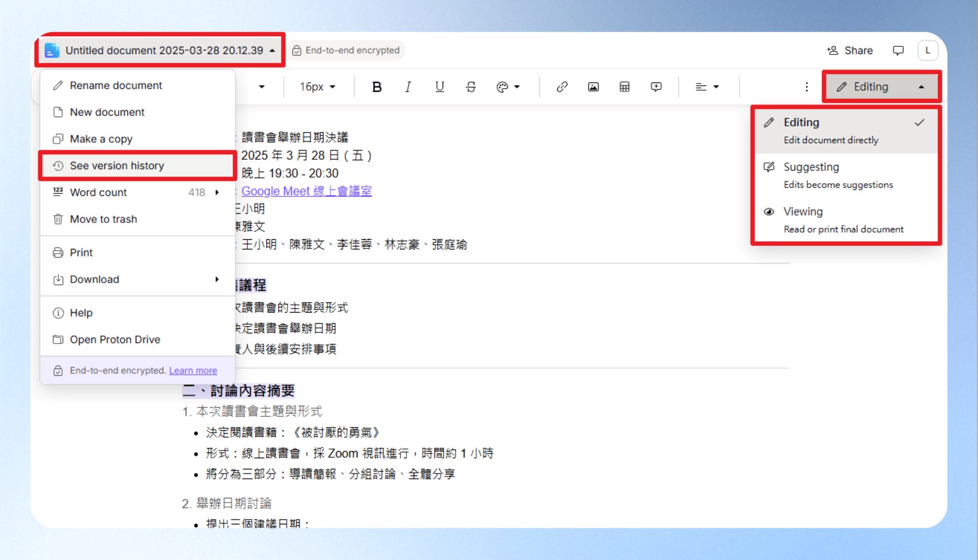Create a New document
The width and height of the screenshot is (978, 560).
138,112
